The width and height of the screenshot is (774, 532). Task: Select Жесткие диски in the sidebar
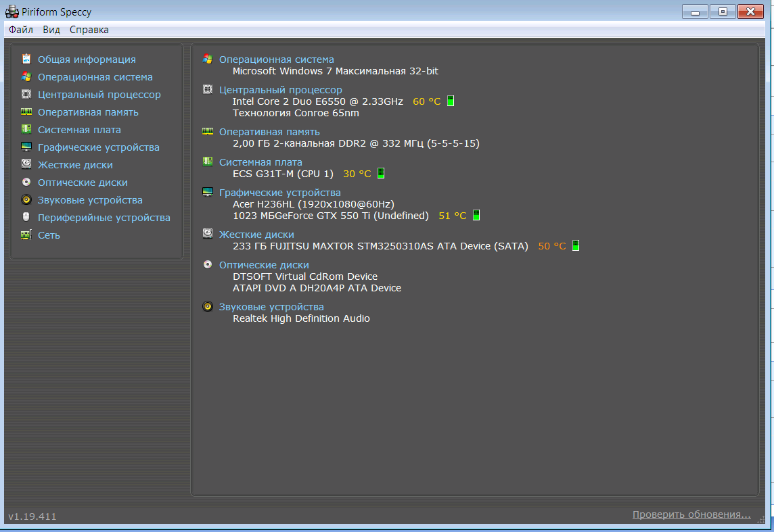[x=76, y=165]
